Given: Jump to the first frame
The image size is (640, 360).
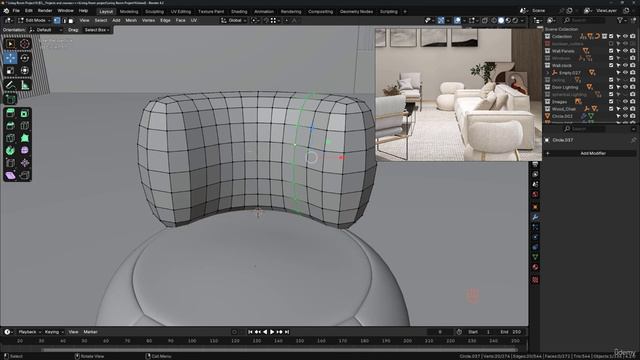Looking at the screenshot, I should 250,332.
